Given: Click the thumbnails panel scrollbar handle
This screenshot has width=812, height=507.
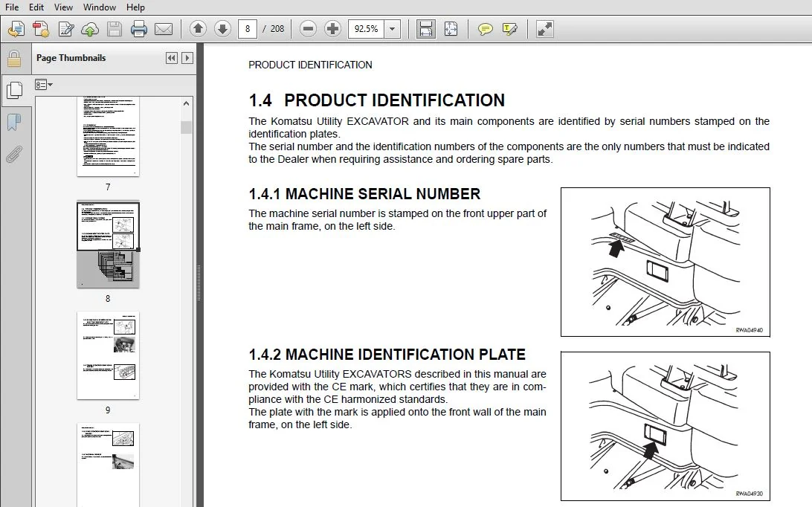Looking at the screenshot, I should (187, 127).
